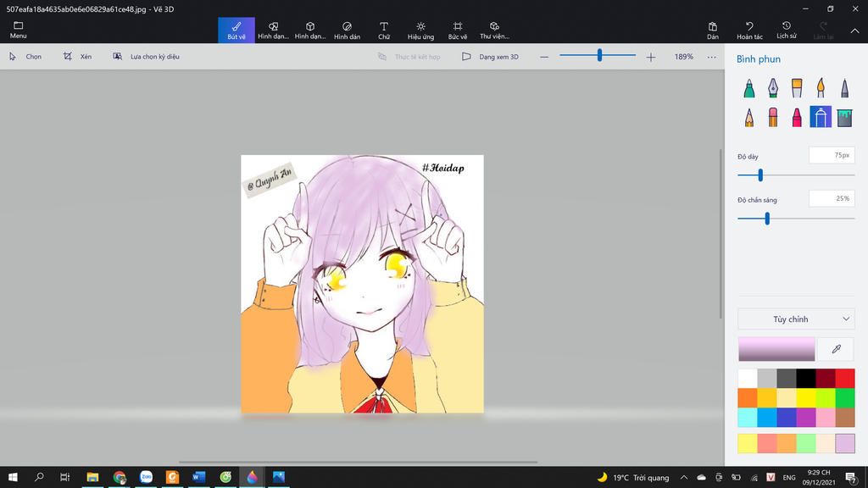Choose the brown color swatch
This screenshot has width=868, height=488.
click(x=845, y=417)
